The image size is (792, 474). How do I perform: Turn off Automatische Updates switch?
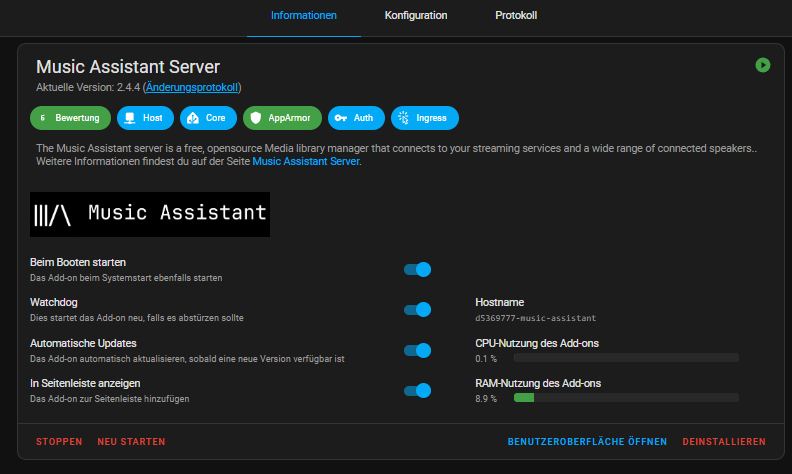click(417, 350)
